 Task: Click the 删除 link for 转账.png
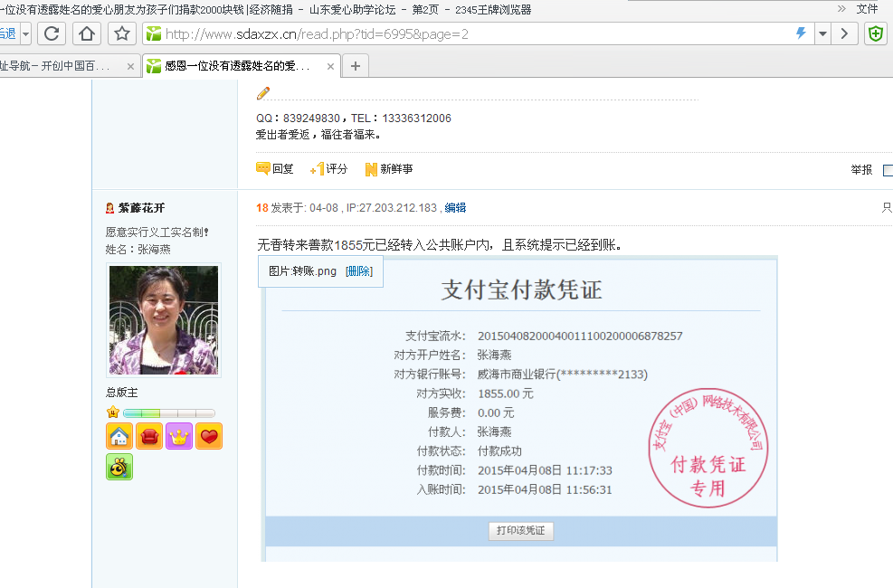(x=359, y=271)
